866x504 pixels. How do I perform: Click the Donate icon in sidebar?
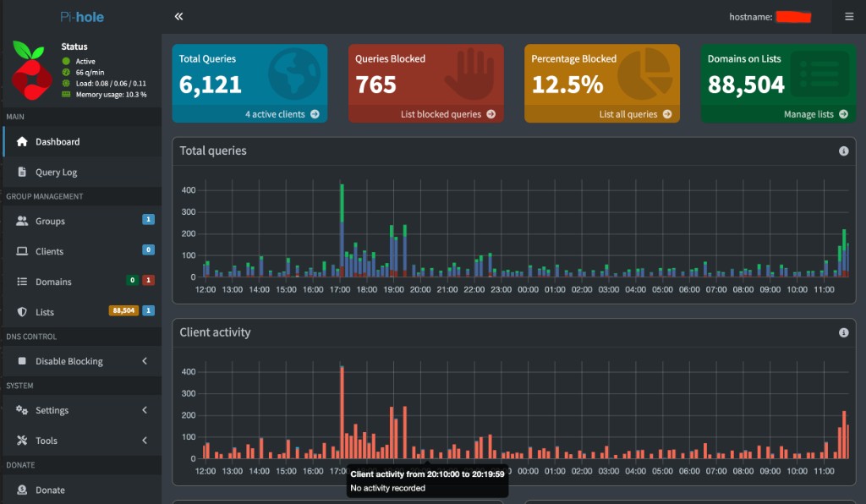tap(22, 490)
